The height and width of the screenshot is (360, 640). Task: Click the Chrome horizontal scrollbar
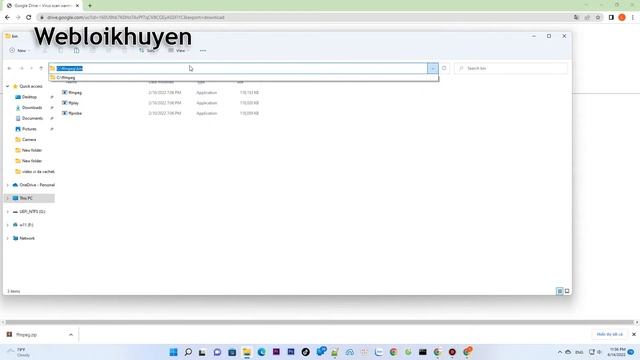tap(320, 322)
